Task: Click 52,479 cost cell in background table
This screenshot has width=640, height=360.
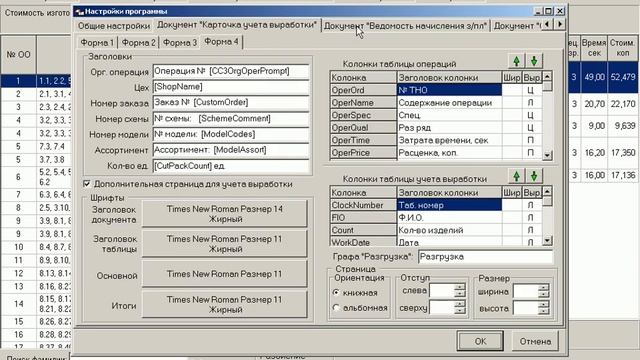Action: (622, 76)
